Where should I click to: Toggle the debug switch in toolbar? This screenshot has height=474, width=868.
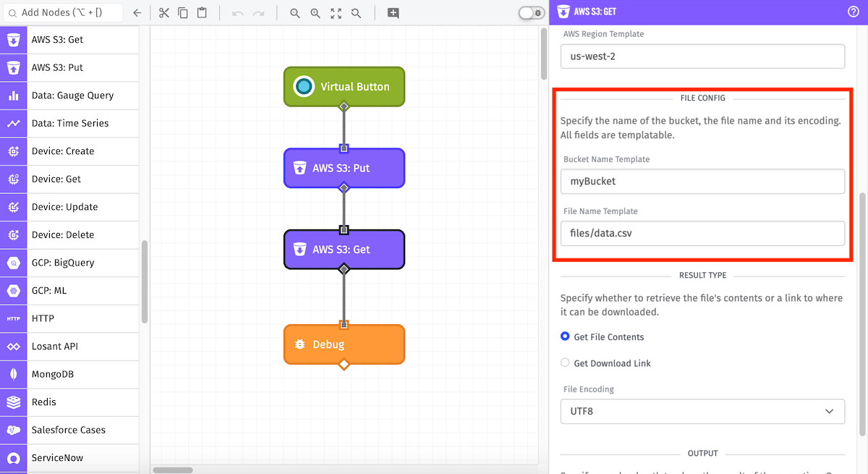pyautogui.click(x=532, y=13)
